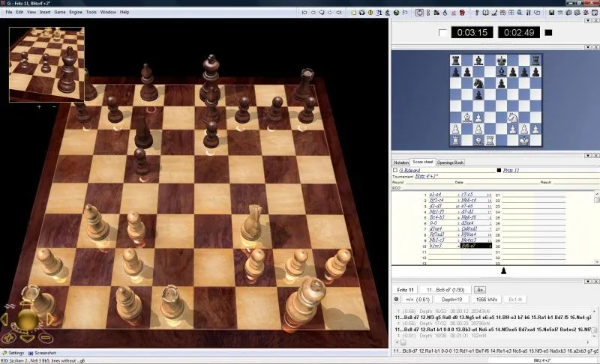Click the black player clock indicator square

[548, 32]
